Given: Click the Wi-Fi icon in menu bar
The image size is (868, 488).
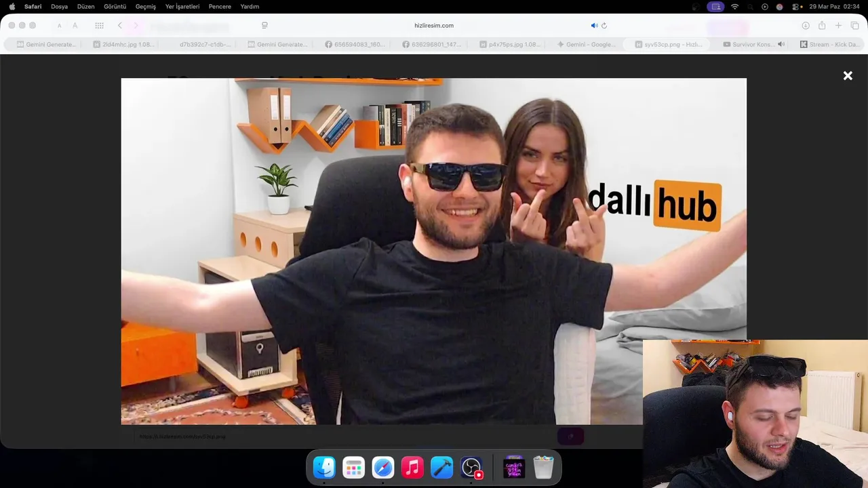Looking at the screenshot, I should [x=734, y=7].
